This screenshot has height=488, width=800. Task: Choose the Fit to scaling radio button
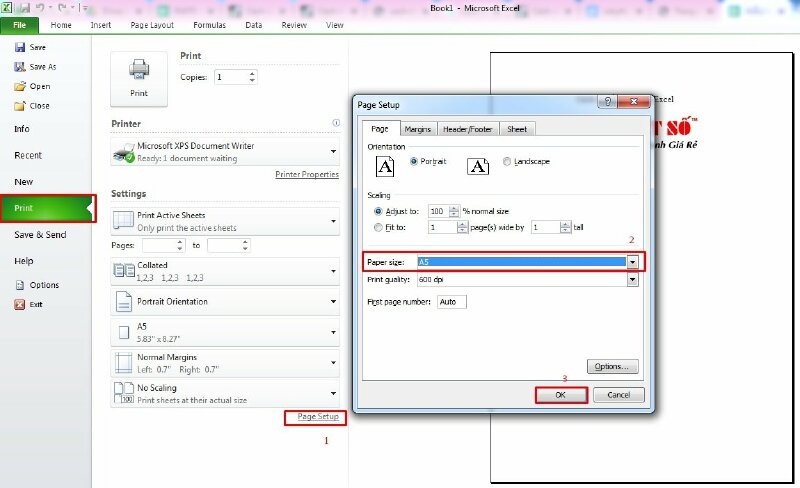pos(378,227)
